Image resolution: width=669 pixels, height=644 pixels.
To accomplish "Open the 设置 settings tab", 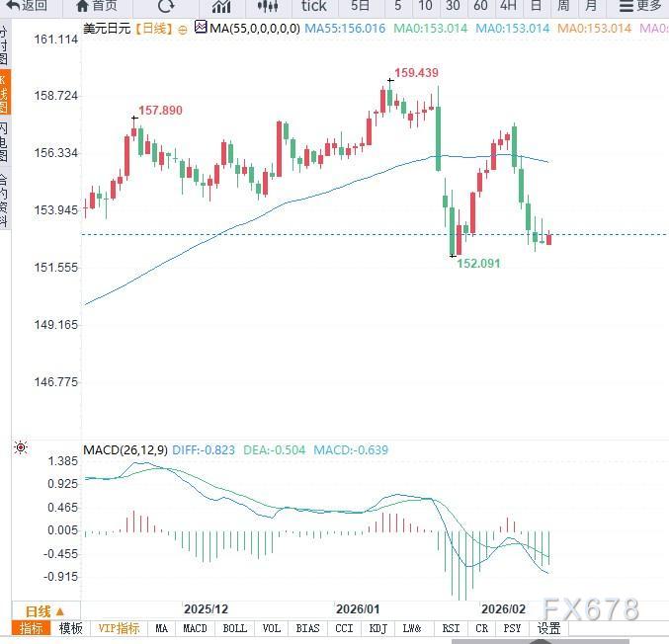I will pos(549,628).
